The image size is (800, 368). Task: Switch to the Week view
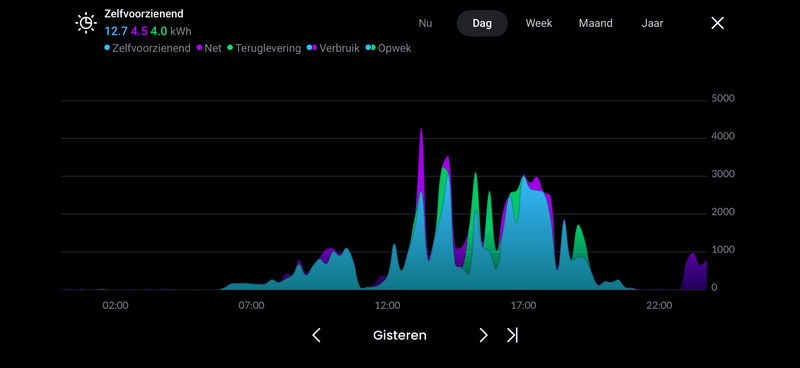pos(539,23)
